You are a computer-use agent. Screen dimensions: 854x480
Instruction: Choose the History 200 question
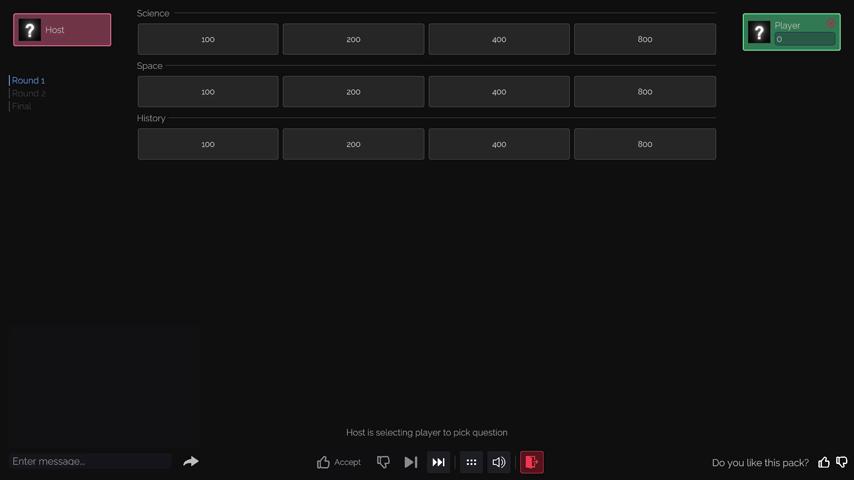(353, 144)
